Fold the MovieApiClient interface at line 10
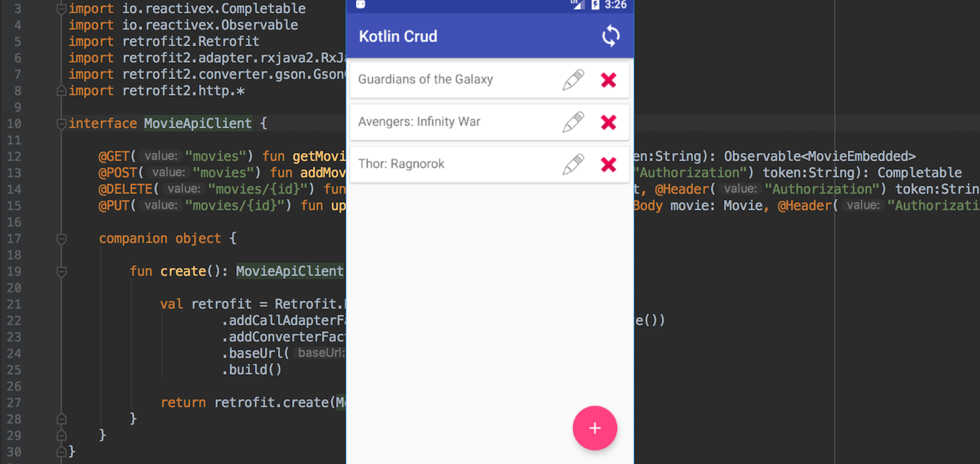 point(61,124)
